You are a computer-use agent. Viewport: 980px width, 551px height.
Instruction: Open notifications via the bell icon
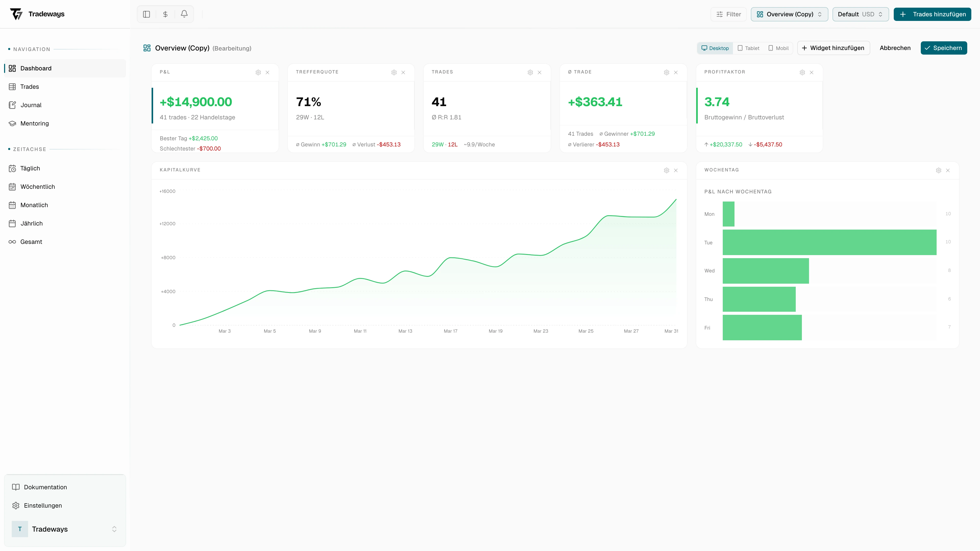coord(184,14)
